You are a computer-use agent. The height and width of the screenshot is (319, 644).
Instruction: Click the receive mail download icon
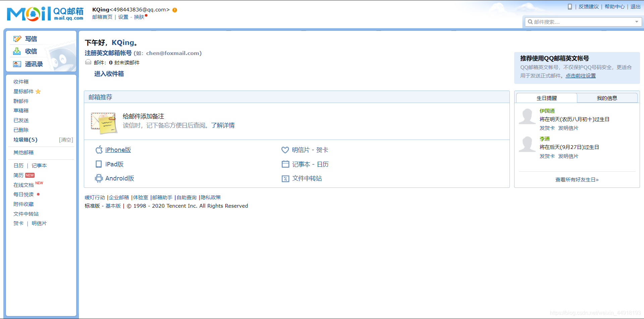(17, 51)
